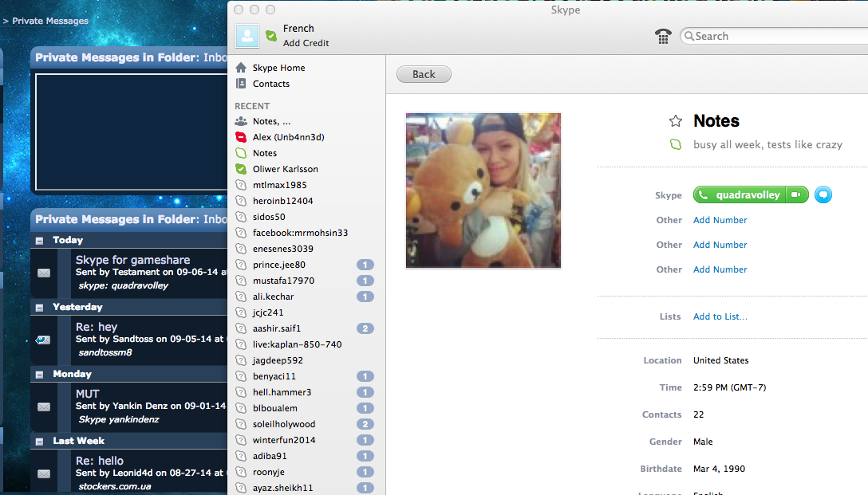Click the second Add Number link
This screenshot has width=868, height=495.
pos(720,245)
